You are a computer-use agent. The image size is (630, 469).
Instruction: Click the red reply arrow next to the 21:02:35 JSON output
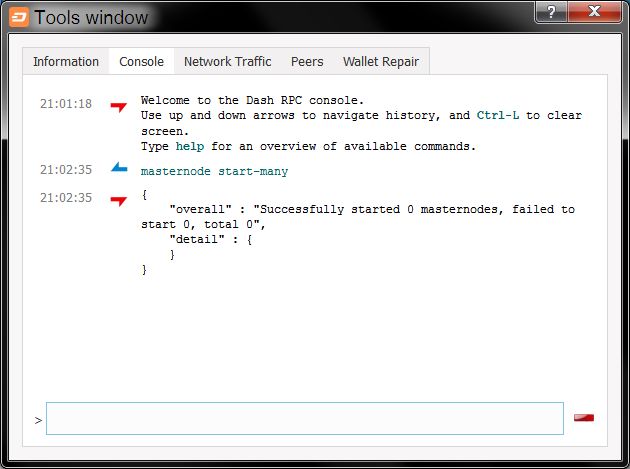pos(119,201)
